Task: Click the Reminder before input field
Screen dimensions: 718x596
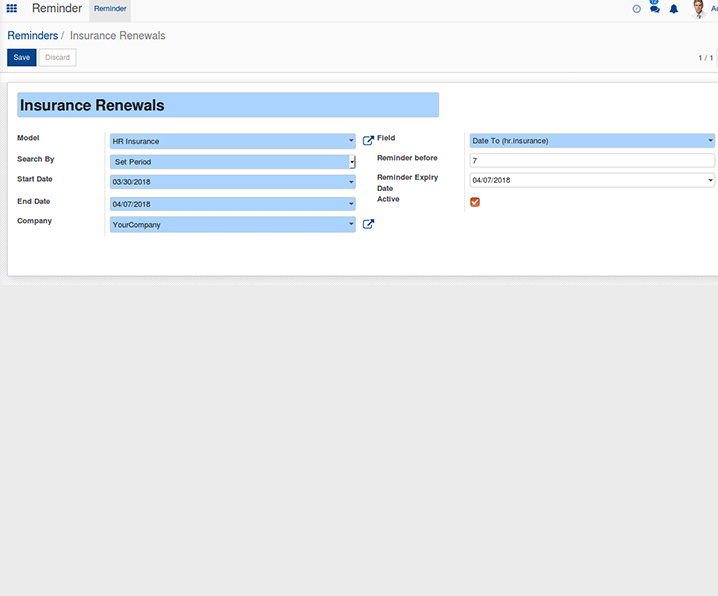Action: (x=591, y=160)
